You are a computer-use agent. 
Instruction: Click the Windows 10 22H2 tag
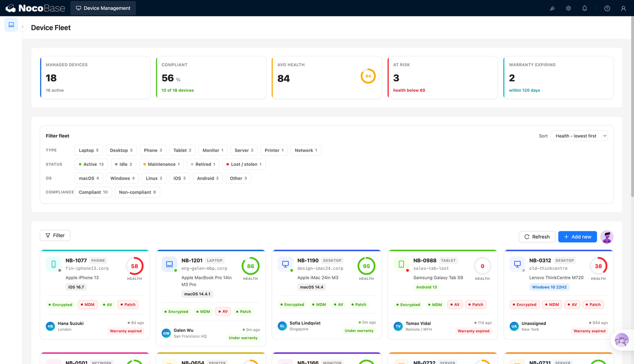point(550,287)
